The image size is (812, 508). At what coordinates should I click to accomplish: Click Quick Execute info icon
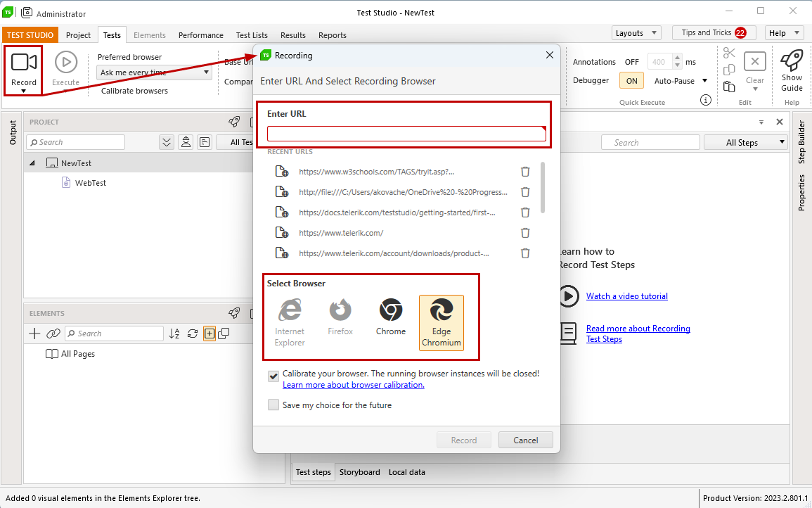(705, 100)
